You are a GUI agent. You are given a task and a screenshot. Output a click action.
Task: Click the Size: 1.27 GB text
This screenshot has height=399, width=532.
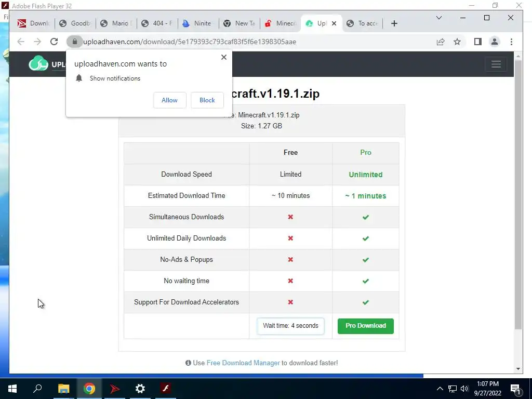pyautogui.click(x=262, y=126)
